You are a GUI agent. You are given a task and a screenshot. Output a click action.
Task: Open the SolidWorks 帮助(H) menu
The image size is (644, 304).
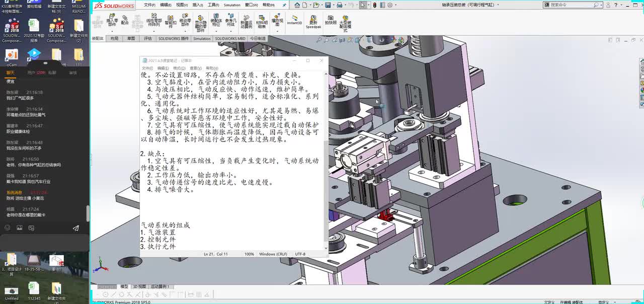coord(269,5)
